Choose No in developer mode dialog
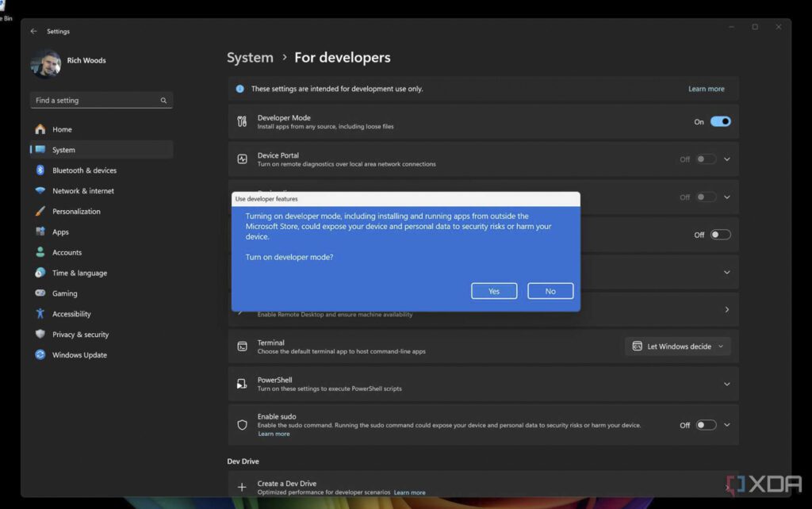This screenshot has width=812, height=509. point(550,291)
